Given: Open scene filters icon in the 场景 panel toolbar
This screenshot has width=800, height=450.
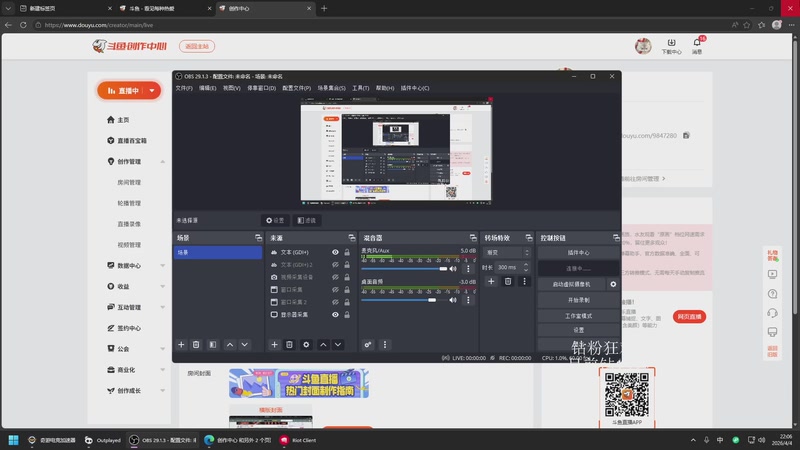Looking at the screenshot, I should point(213,345).
